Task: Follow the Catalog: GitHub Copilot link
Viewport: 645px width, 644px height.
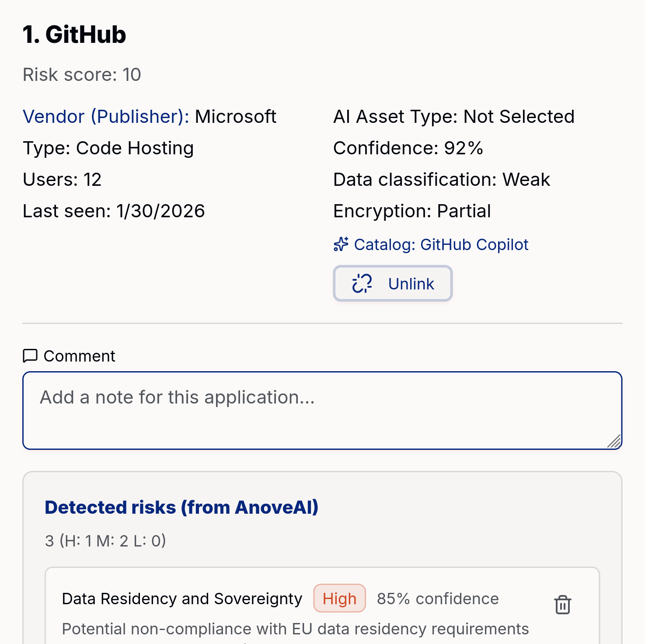Action: pyautogui.click(x=474, y=244)
